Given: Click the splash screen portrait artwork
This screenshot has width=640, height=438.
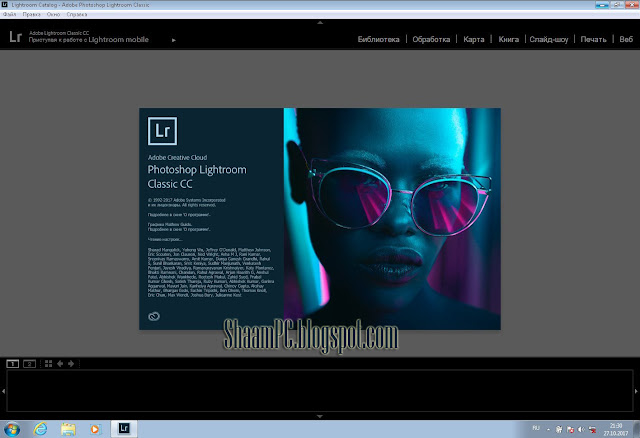Looking at the screenshot, I should 392,218.
